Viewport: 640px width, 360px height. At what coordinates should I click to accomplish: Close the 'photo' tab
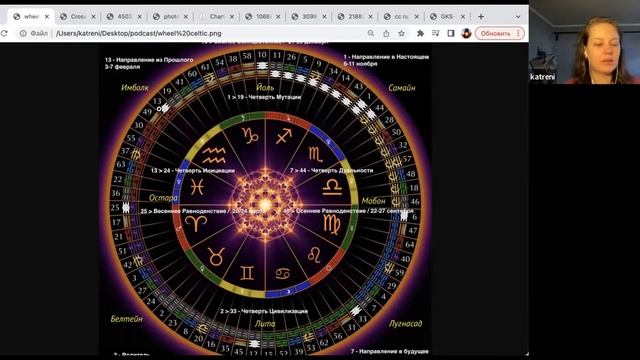(x=186, y=17)
